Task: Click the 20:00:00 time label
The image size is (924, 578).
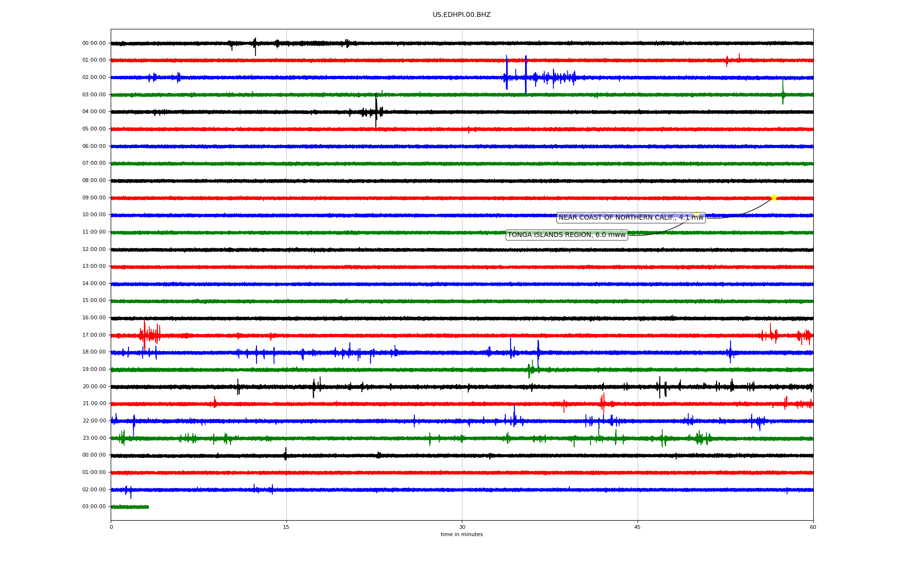Action: tap(94, 387)
